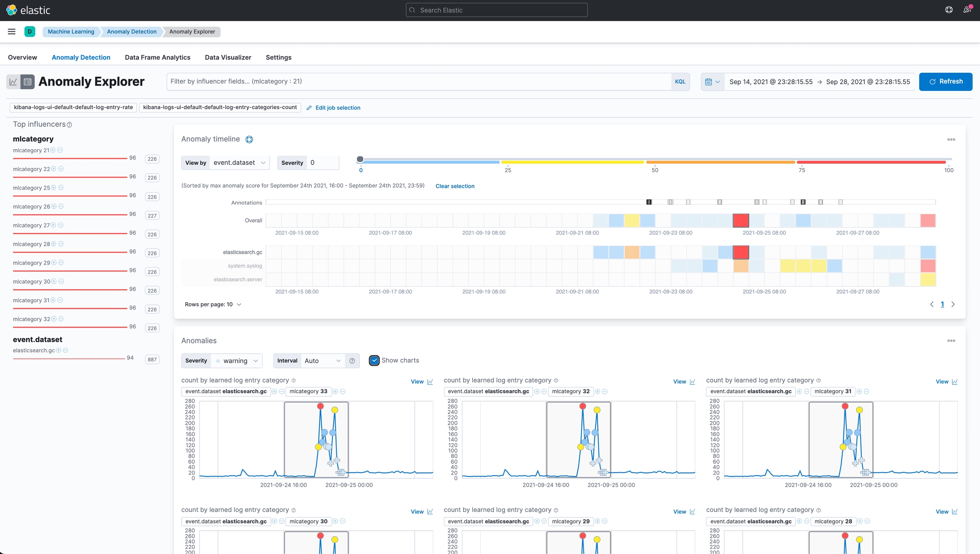This screenshot has height=554, width=980.
Task: Click the orange system.syslog swimlane cell
Action: (741, 266)
